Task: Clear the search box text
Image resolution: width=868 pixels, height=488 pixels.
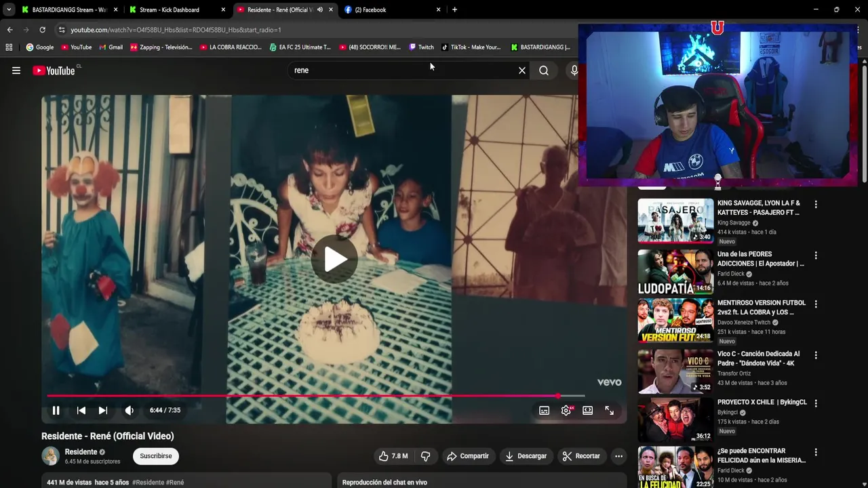Action: 522,70
